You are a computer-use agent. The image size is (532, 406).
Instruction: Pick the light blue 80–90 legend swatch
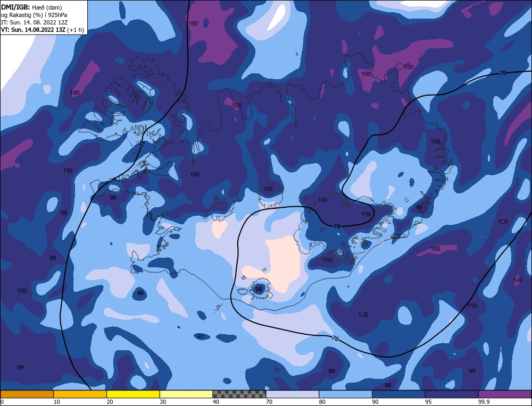345,394
